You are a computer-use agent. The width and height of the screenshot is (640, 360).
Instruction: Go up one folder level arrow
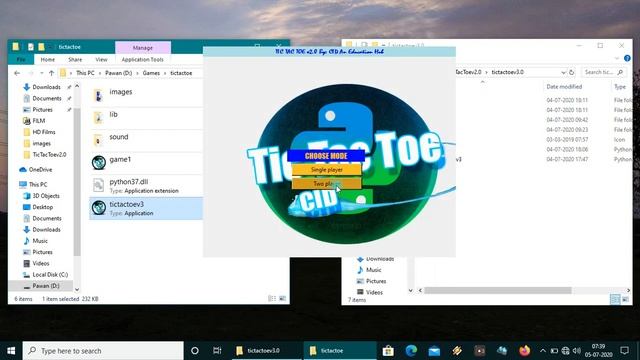tap(51, 73)
